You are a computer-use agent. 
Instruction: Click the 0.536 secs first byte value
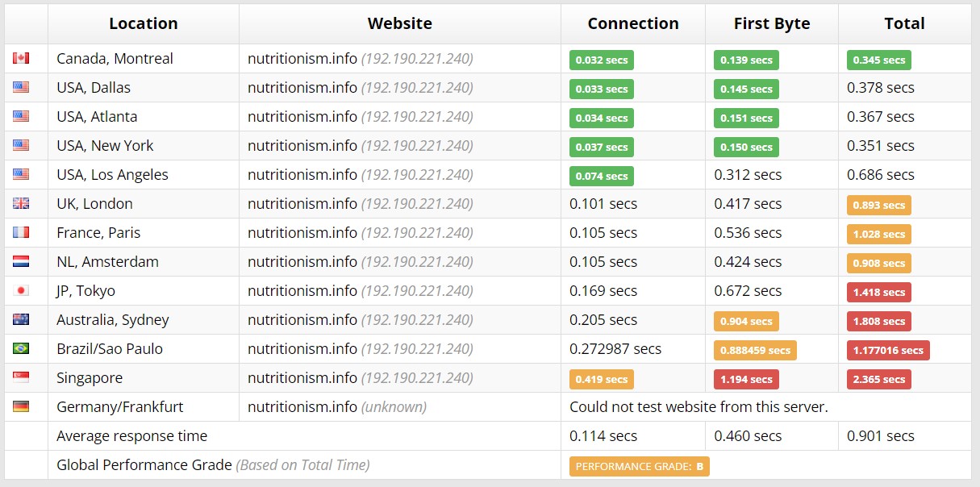click(748, 232)
